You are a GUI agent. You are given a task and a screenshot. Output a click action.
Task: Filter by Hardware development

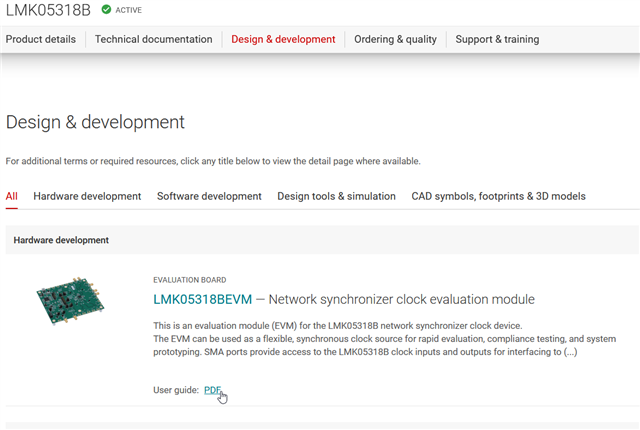coord(87,196)
